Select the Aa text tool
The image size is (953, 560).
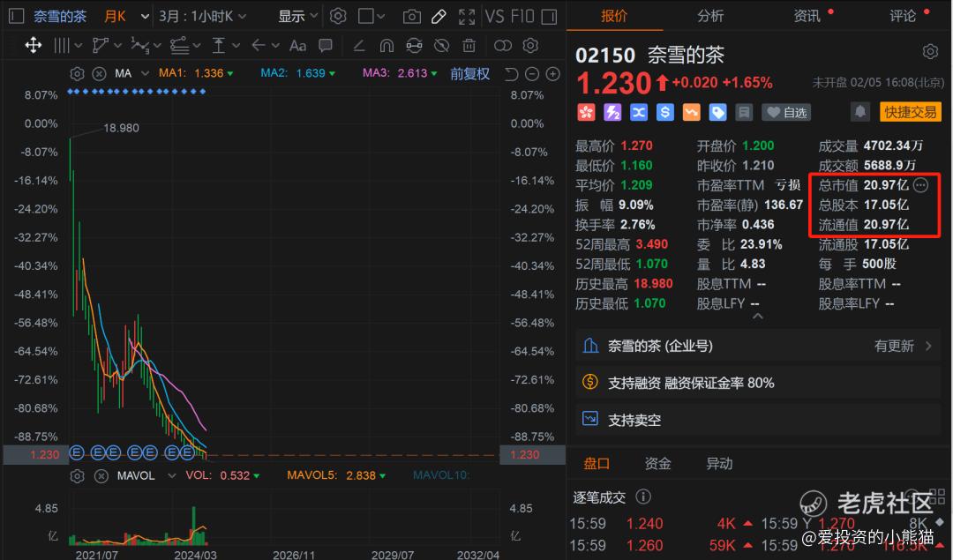(x=298, y=46)
